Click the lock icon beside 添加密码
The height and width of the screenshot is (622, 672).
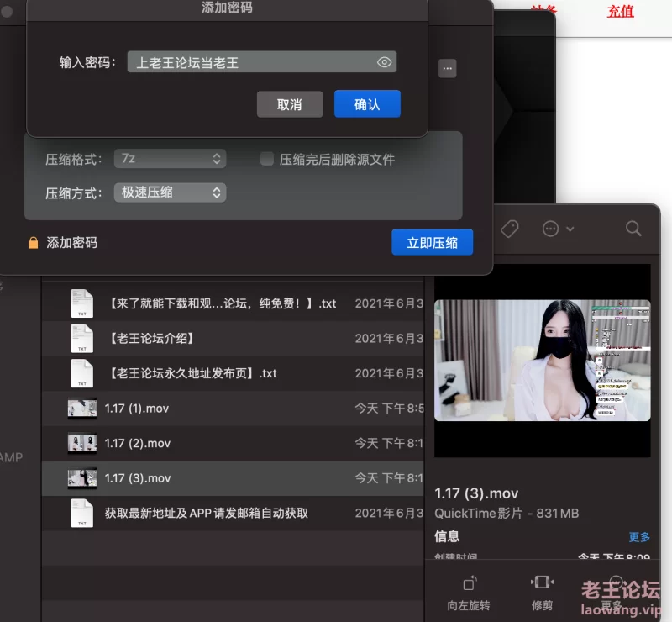[34, 243]
